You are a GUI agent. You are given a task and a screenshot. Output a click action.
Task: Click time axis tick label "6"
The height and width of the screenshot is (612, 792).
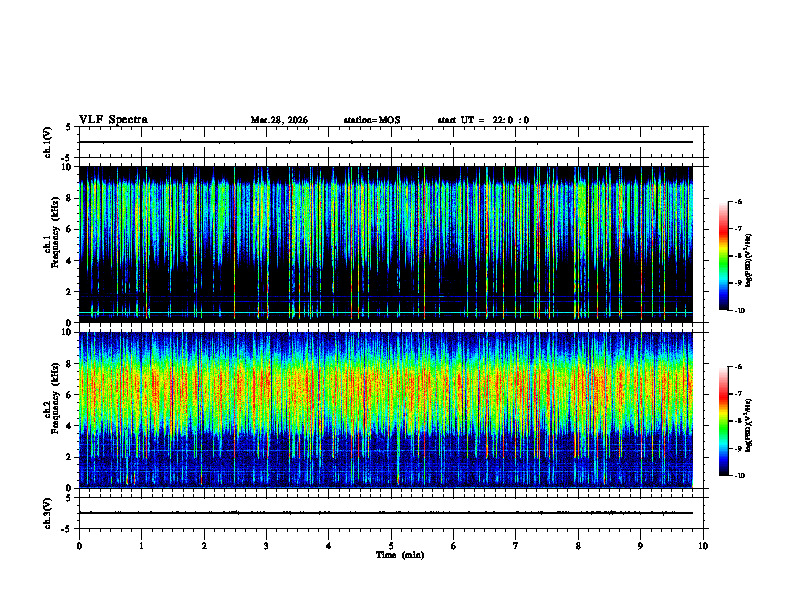[454, 546]
